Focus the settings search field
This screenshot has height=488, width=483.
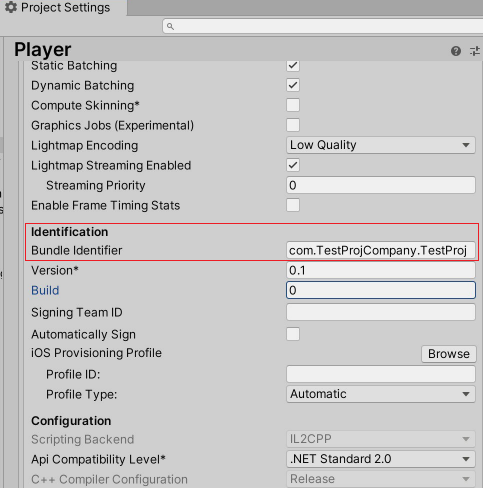(x=323, y=26)
